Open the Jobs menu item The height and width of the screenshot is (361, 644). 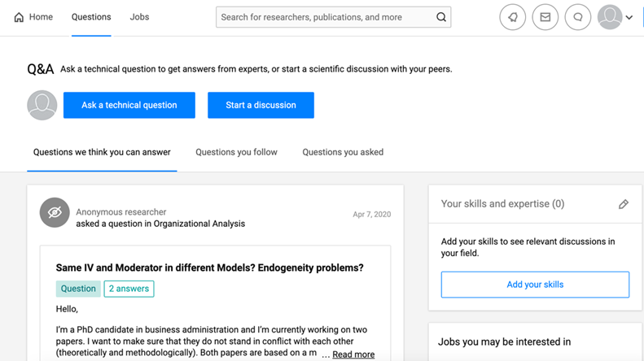click(139, 17)
